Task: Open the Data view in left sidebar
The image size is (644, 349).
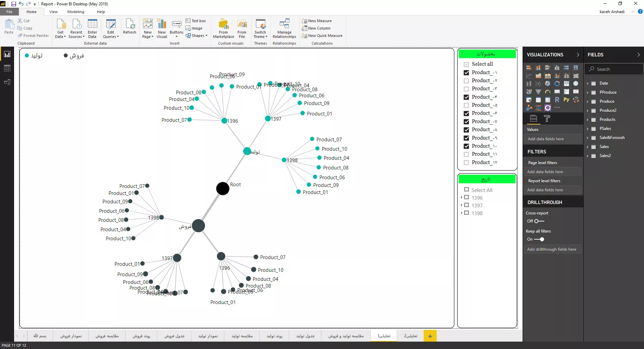Action: click(7, 68)
